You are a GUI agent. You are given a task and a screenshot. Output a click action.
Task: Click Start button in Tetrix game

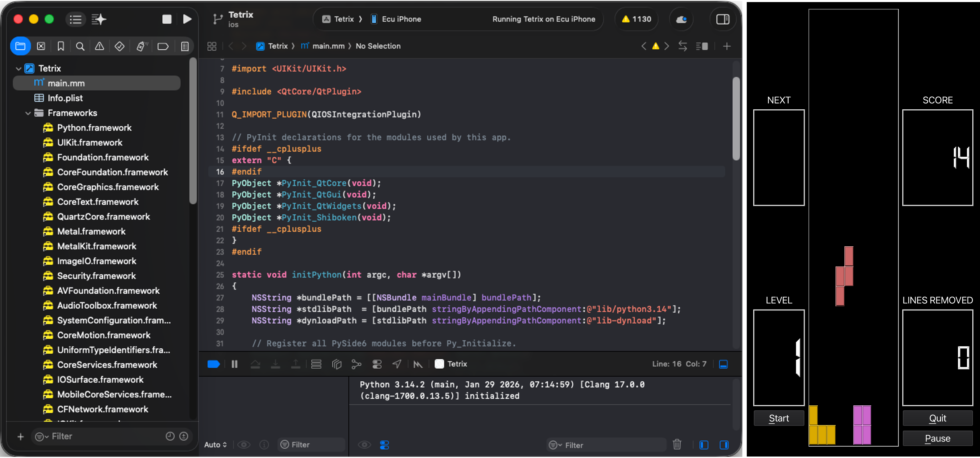(x=778, y=419)
